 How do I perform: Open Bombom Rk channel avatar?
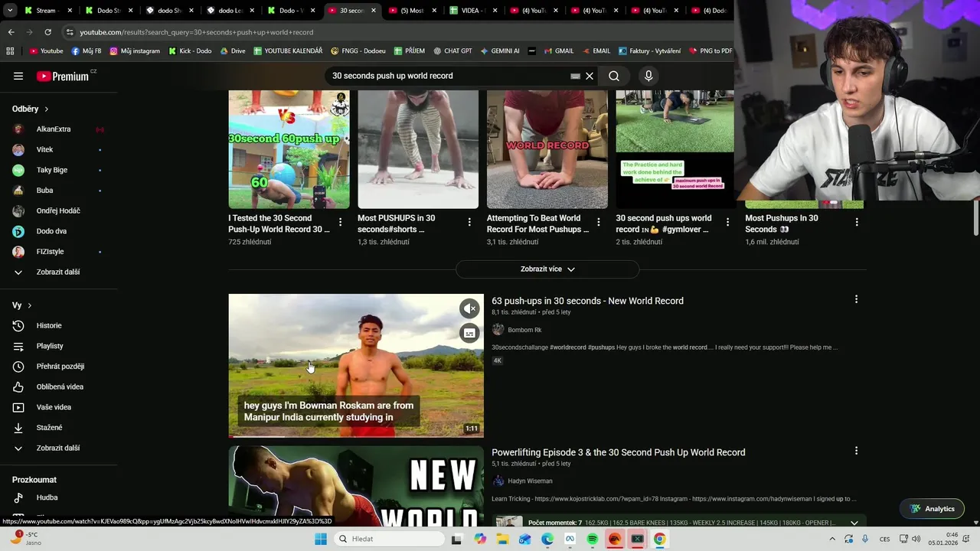click(498, 330)
